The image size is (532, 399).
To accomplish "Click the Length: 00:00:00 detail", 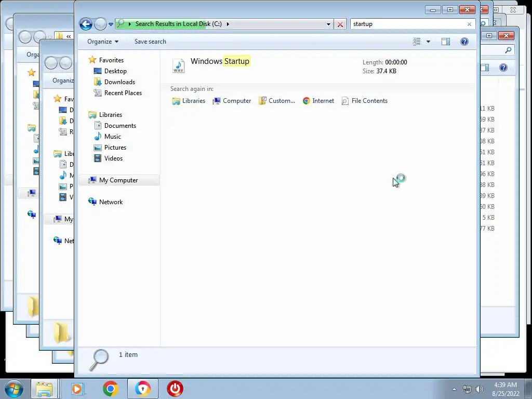I will (x=385, y=62).
